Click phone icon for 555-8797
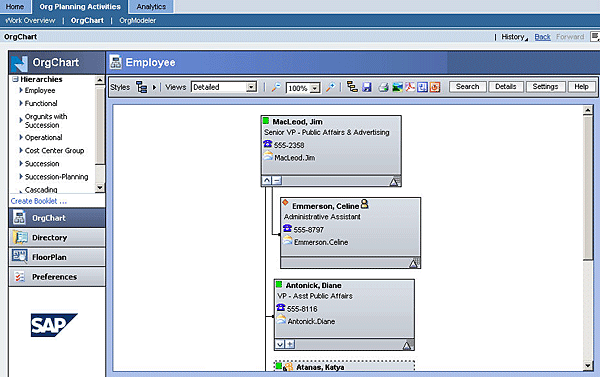The height and width of the screenshot is (377, 600). tap(287, 228)
